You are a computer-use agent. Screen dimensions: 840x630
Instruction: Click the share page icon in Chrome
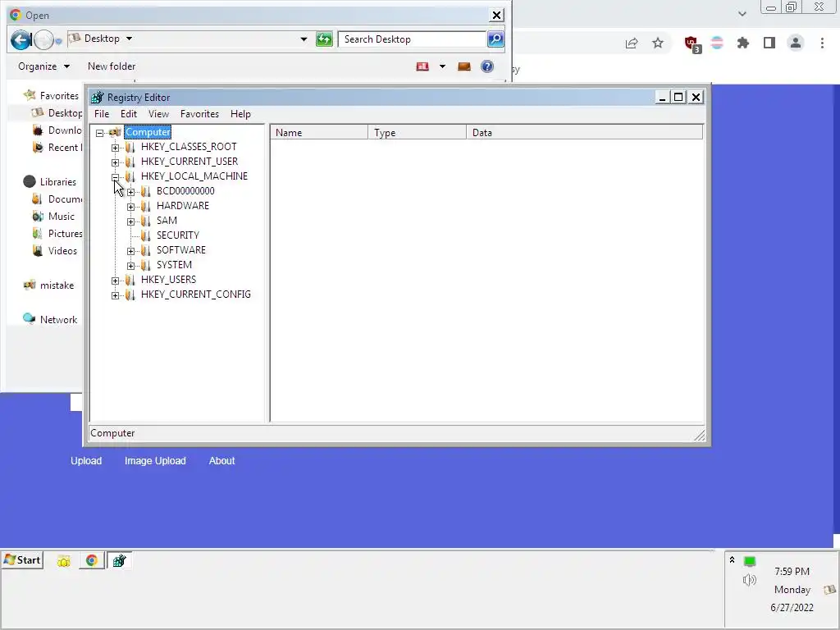(x=632, y=43)
